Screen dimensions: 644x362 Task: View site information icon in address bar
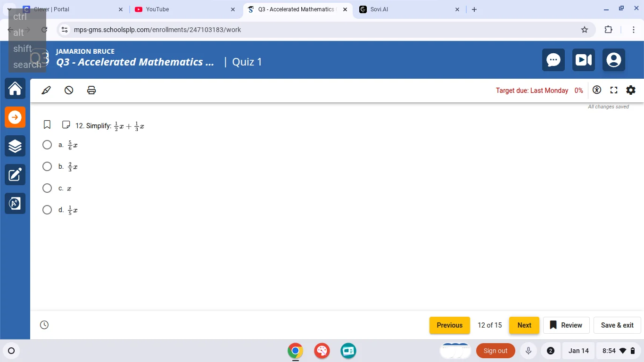[x=65, y=30]
